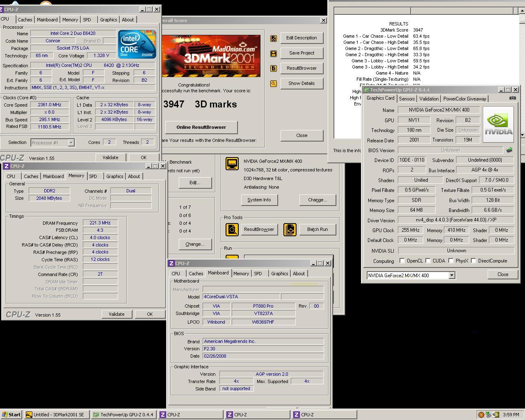
Task: Toggle the DirectCompute checkbox in GPU-Z
Action: 473,261
